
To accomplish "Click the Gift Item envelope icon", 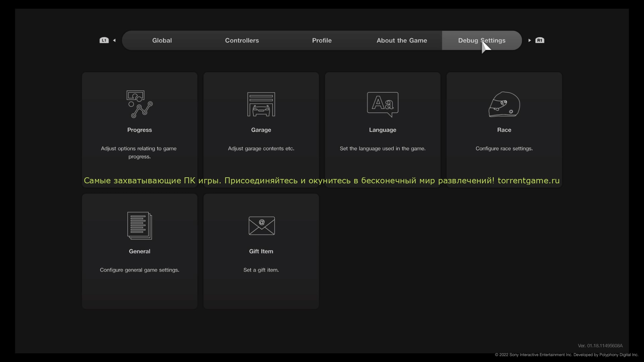I will coord(261,226).
